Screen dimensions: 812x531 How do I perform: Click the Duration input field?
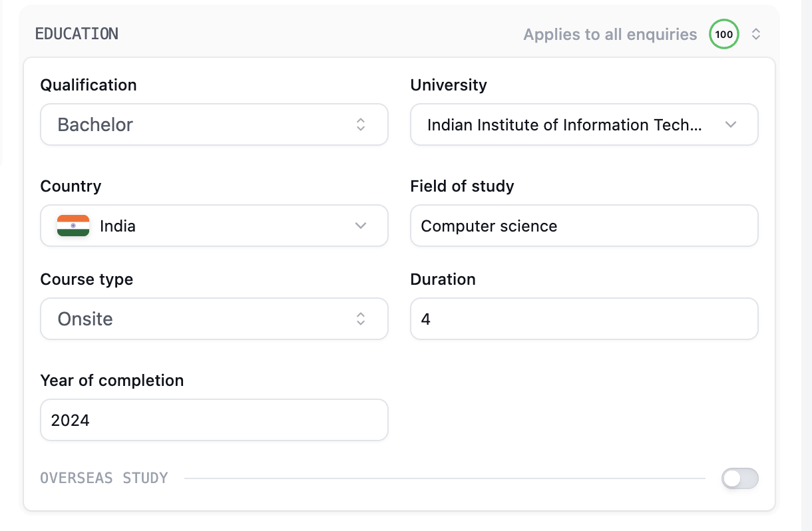[584, 319]
